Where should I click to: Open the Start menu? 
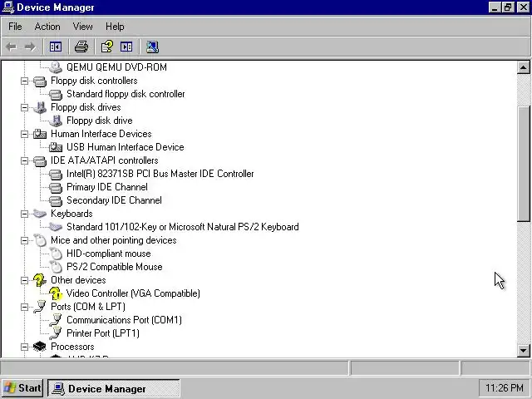pyautogui.click(x=22, y=388)
